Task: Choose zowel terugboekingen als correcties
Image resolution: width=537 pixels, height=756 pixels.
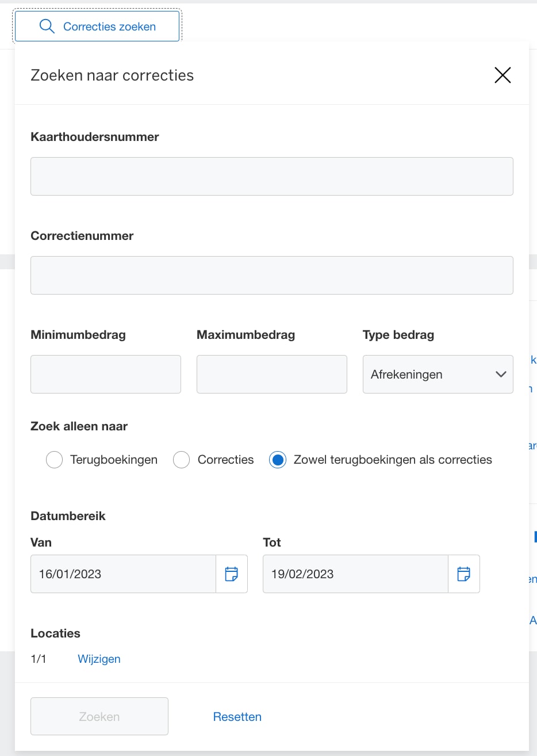Action: 278,460
